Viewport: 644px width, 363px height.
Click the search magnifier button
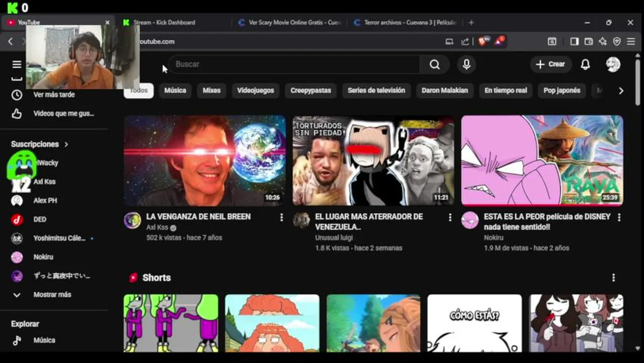(434, 65)
